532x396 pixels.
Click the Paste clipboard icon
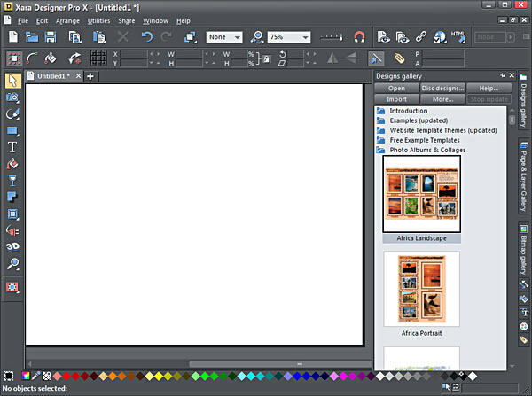coord(99,36)
